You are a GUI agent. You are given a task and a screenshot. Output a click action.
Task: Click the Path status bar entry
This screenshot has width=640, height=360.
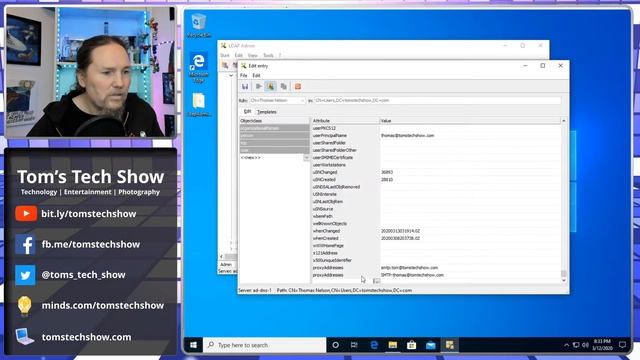pyautogui.click(x=344, y=291)
